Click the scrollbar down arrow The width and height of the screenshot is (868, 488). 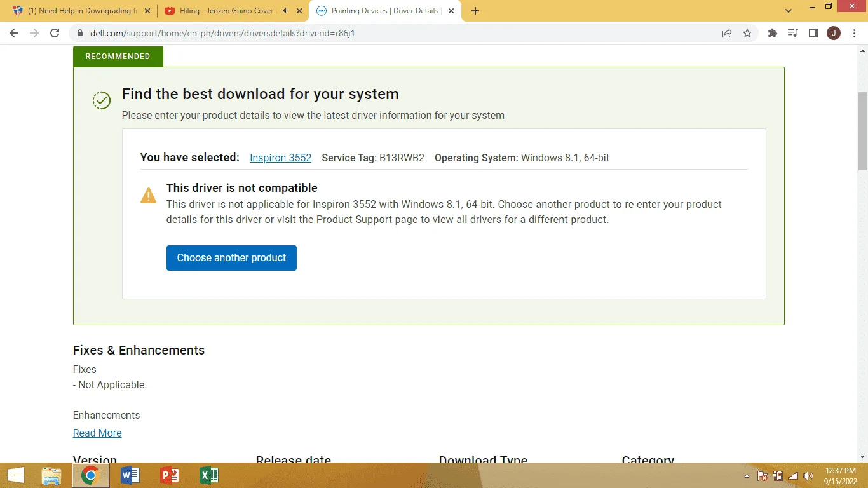click(x=862, y=456)
